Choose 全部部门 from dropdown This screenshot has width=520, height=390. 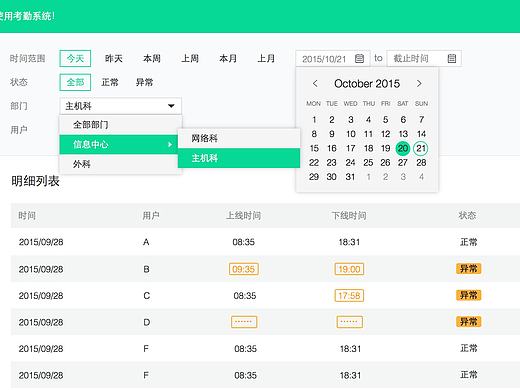tap(121, 125)
